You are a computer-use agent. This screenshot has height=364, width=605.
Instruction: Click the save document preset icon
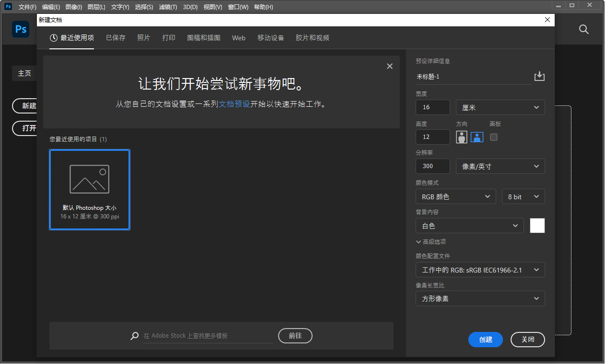click(x=539, y=76)
